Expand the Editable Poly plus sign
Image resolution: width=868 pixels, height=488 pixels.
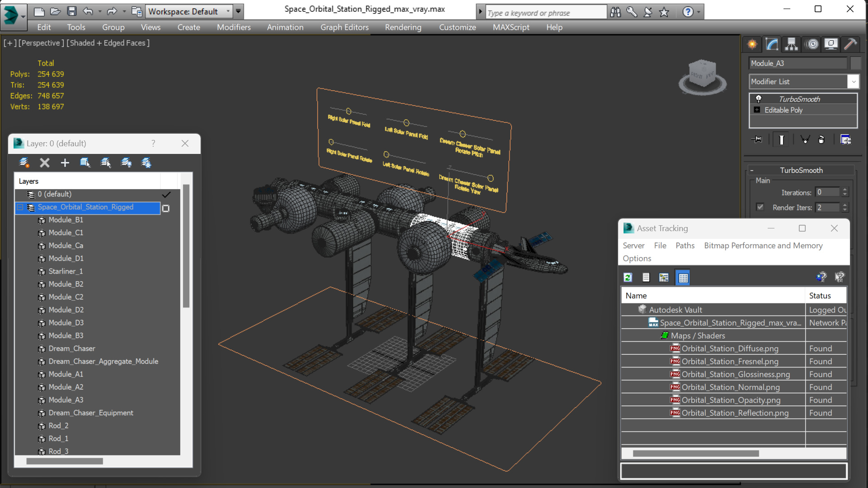point(757,110)
